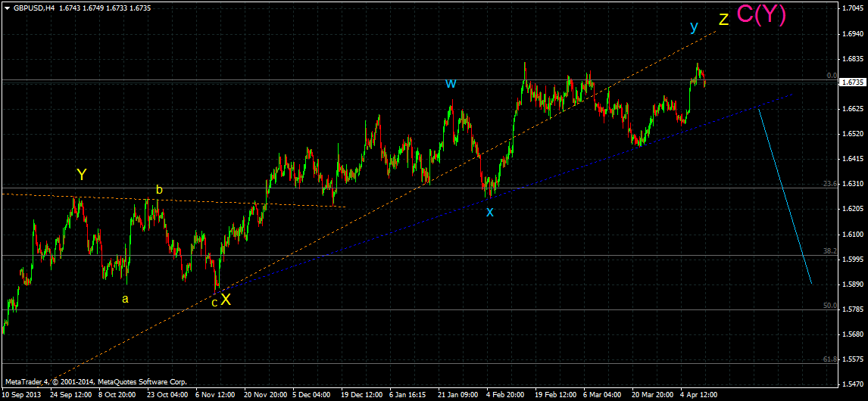Click the blue lowercase y label near the top
The width and height of the screenshot is (868, 401).
[x=693, y=27]
